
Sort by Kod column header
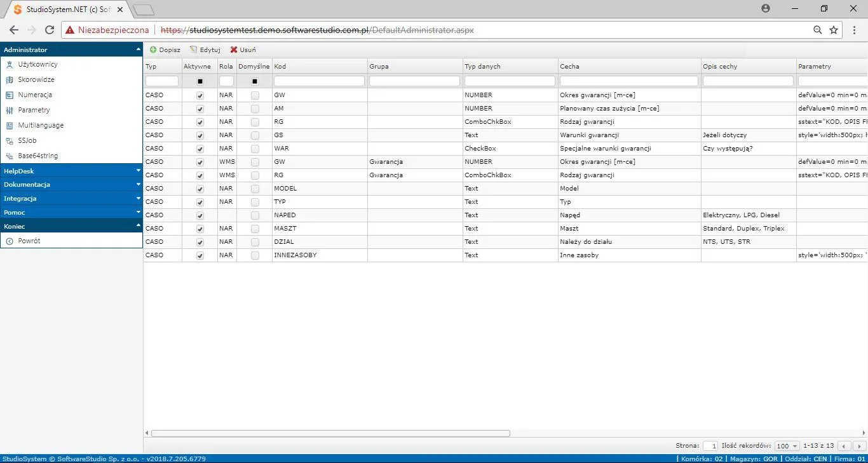point(320,66)
